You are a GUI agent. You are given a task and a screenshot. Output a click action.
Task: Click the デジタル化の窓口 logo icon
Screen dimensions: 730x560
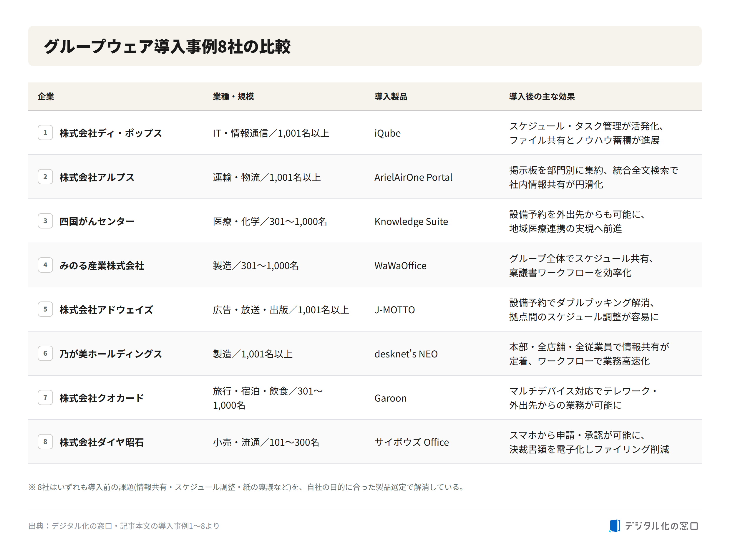click(x=614, y=526)
